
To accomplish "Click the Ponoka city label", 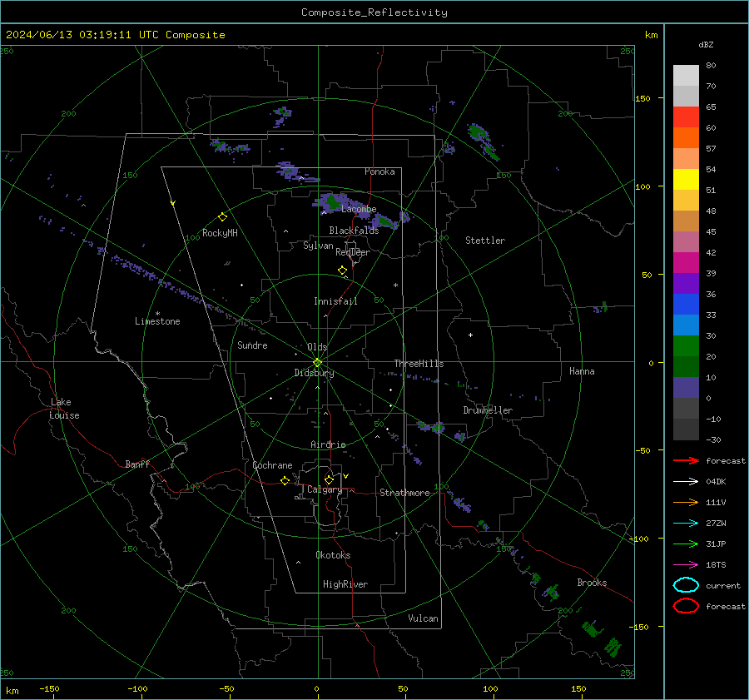I will (379, 171).
